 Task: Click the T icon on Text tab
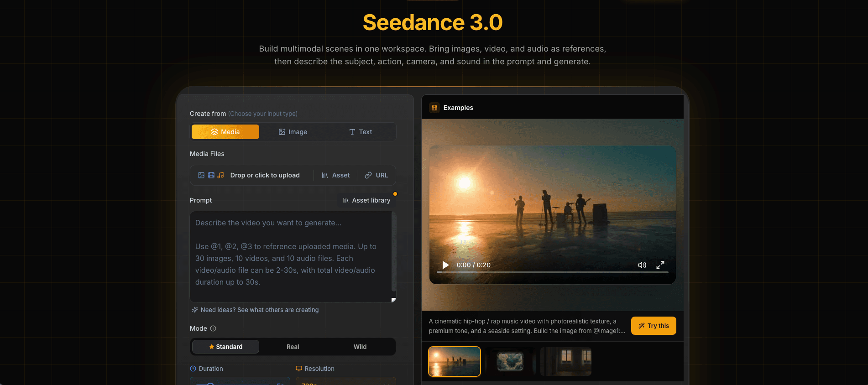(352, 132)
